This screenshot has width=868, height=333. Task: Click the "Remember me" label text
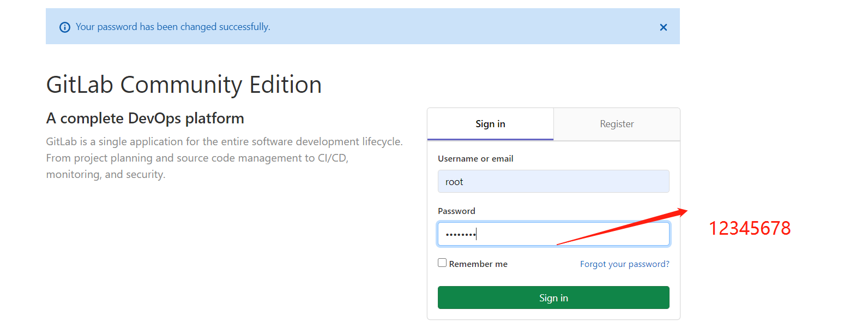coord(478,264)
